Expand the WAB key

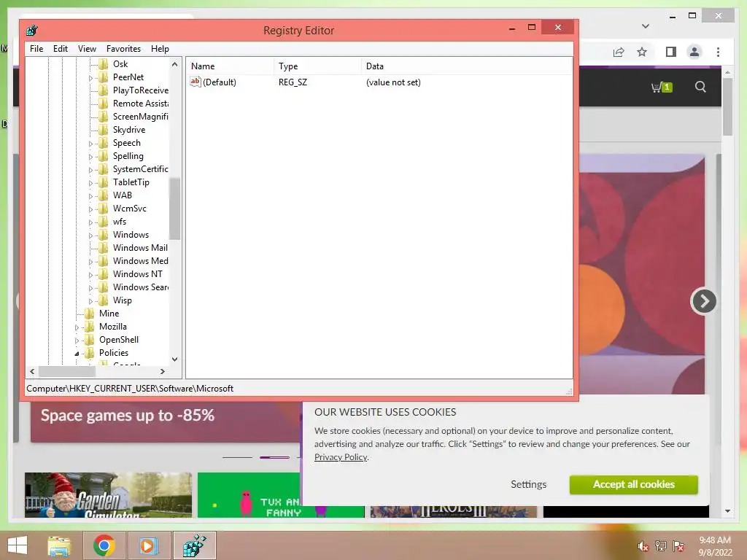tap(90, 195)
